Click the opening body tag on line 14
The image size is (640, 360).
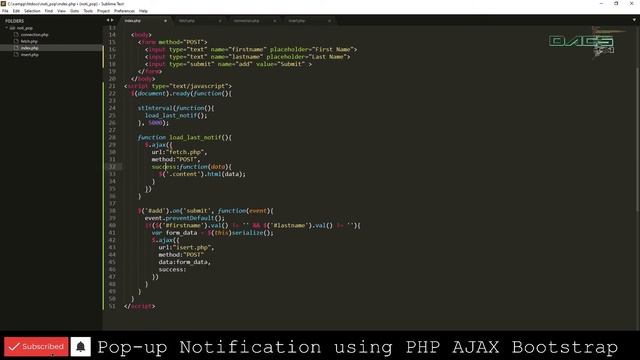(x=141, y=35)
